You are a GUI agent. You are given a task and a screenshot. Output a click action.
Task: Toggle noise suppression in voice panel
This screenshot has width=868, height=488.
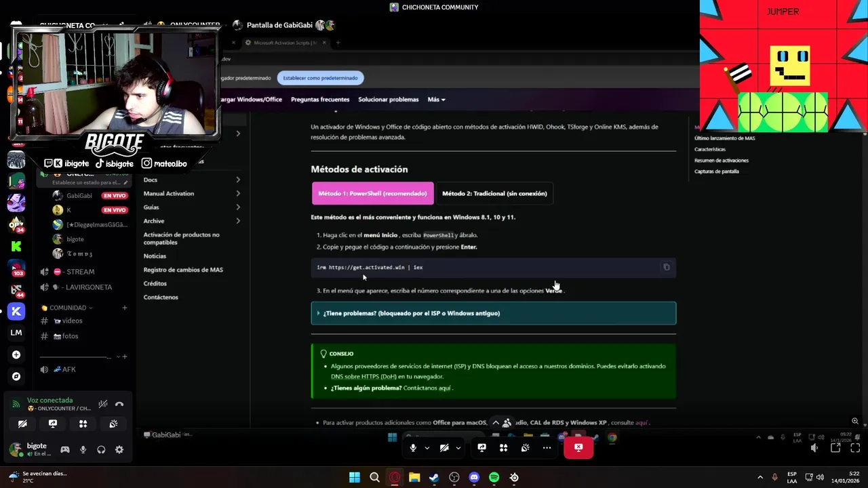tap(103, 404)
